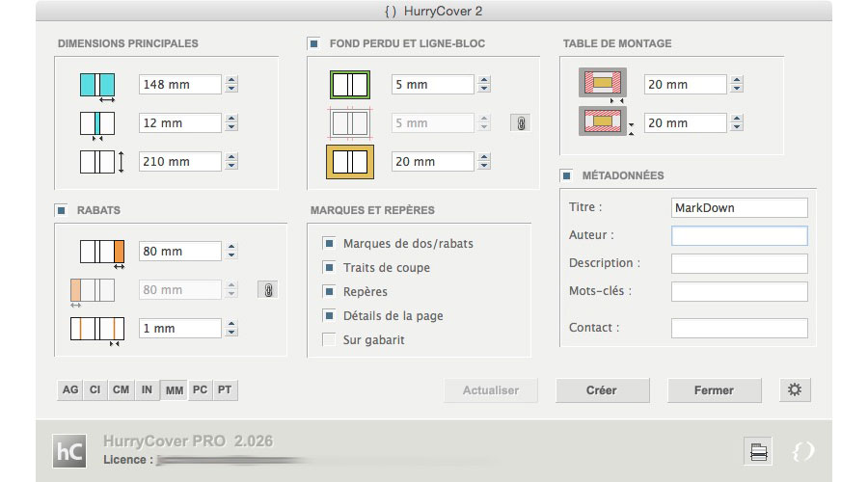Click the 12 mm spine field

tap(180, 122)
